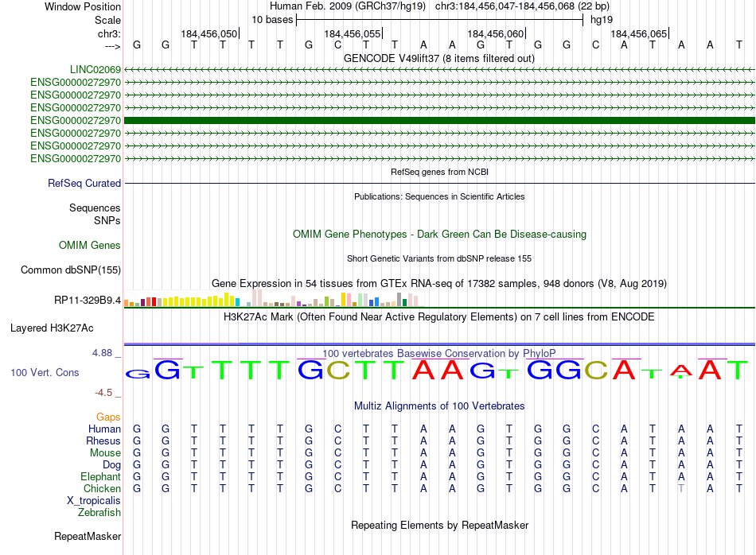Select the Mouse species row label
Screen dimensions: 756x555
(x=105, y=453)
